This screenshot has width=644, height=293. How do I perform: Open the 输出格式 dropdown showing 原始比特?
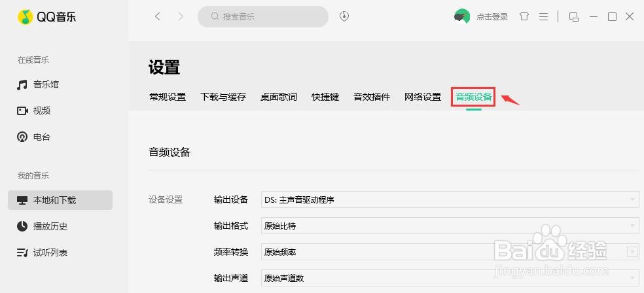coord(450,226)
